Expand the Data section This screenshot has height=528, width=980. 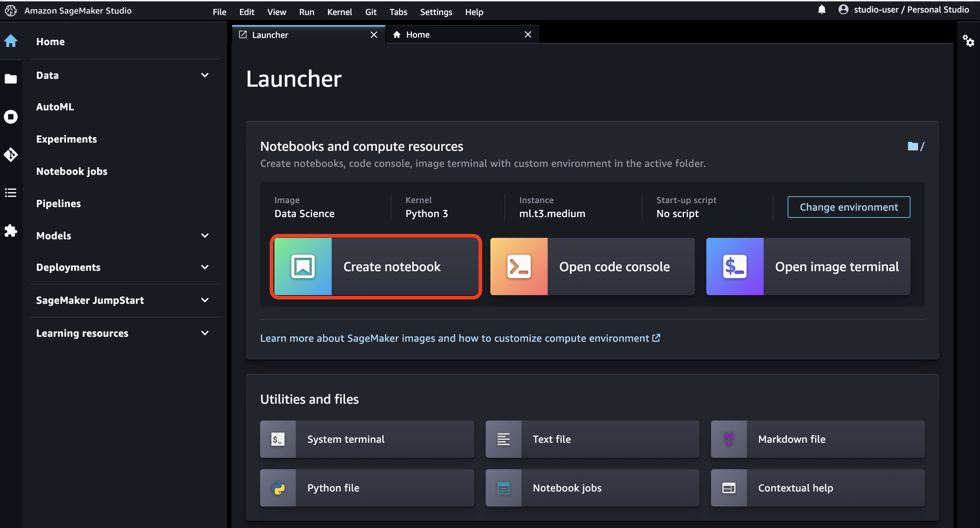click(x=205, y=75)
